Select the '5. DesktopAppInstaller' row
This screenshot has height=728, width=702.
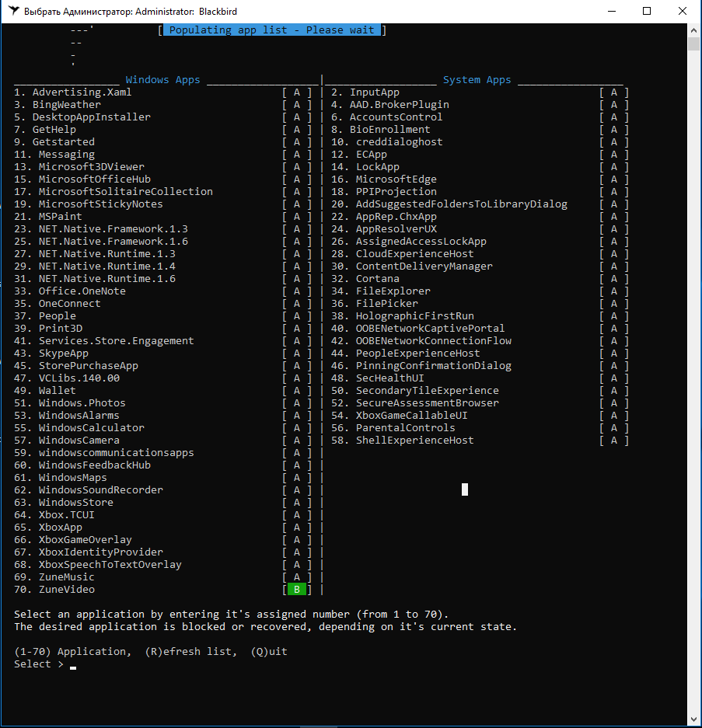coord(162,117)
